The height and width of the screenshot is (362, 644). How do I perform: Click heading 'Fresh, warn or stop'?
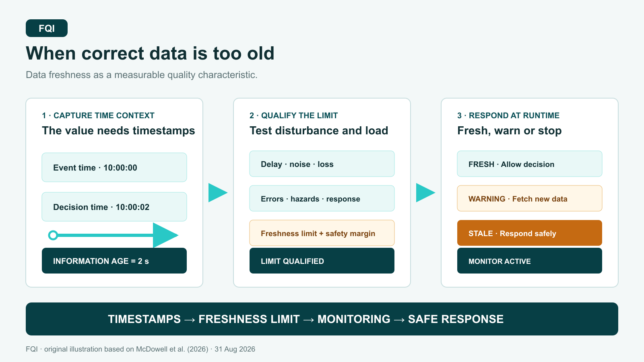click(510, 131)
